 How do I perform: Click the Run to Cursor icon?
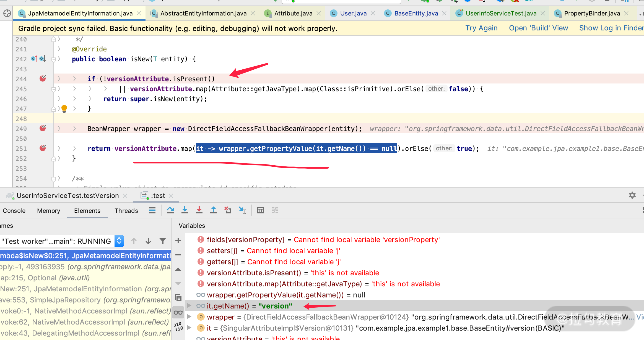[243, 210]
